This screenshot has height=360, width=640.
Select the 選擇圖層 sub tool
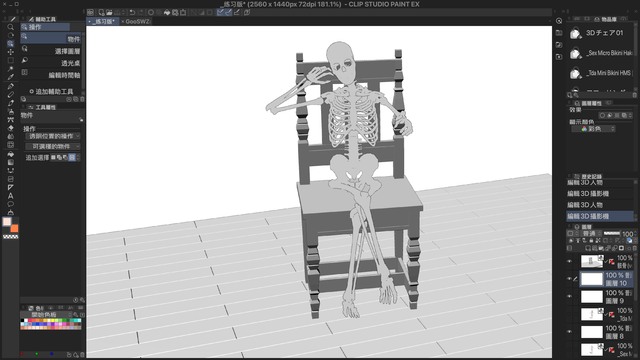pos(51,51)
